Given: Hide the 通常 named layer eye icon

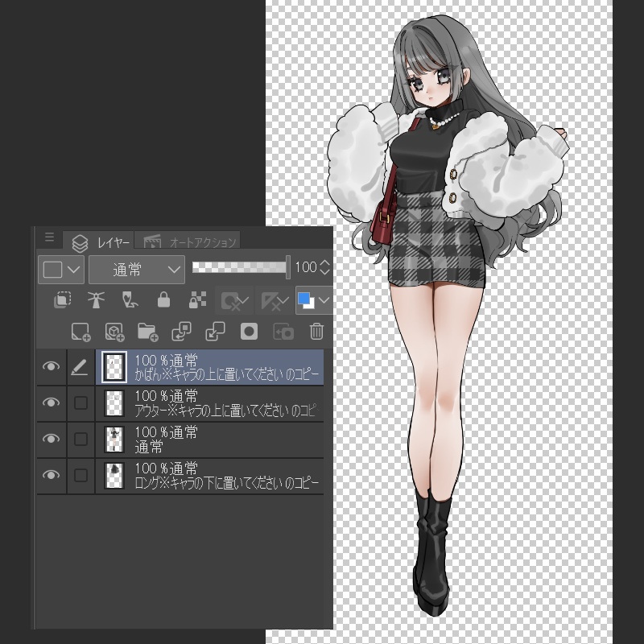Looking at the screenshot, I should point(51,439).
